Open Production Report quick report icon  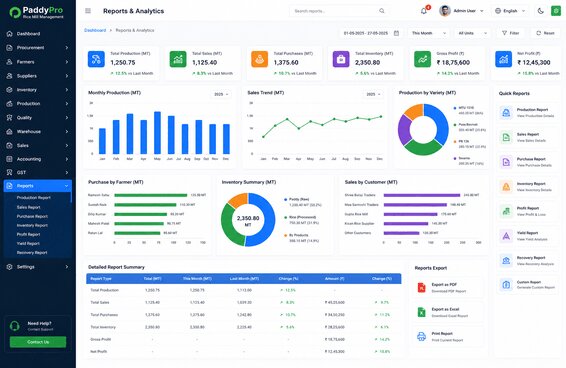click(506, 112)
